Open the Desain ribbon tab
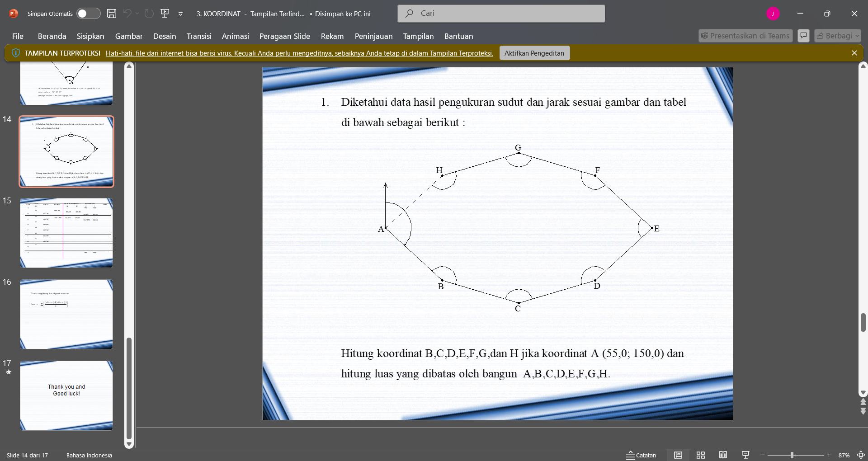868x461 pixels. pyautogui.click(x=165, y=36)
